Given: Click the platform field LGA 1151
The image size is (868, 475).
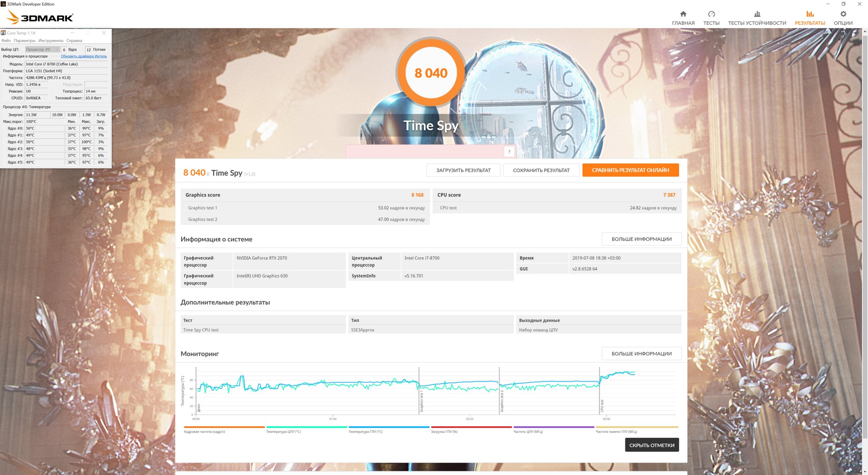Looking at the screenshot, I should pyautogui.click(x=66, y=71).
